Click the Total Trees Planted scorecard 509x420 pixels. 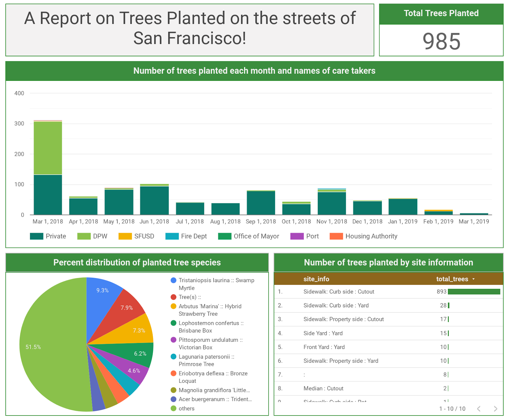(441, 40)
